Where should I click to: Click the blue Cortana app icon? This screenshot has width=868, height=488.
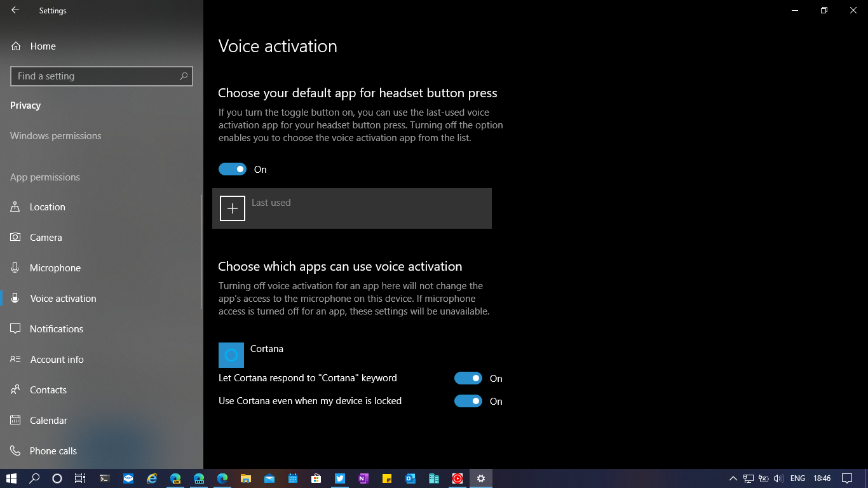point(231,355)
